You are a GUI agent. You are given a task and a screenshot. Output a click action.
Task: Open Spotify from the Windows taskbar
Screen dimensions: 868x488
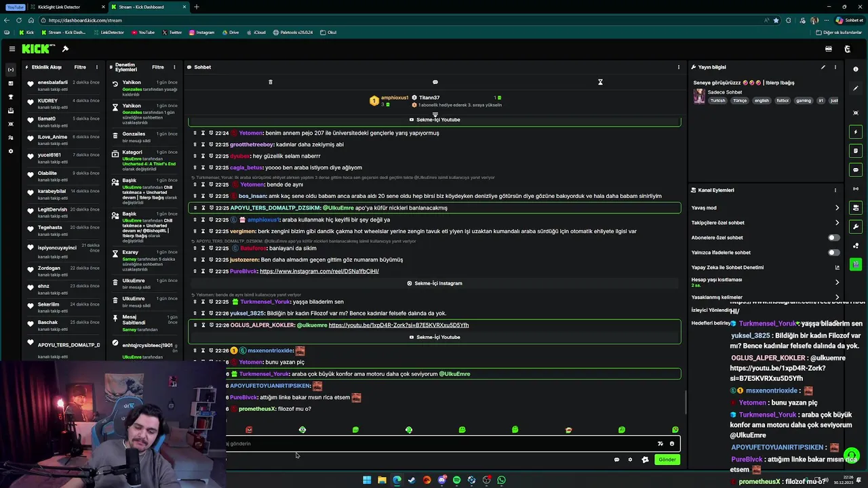456,480
